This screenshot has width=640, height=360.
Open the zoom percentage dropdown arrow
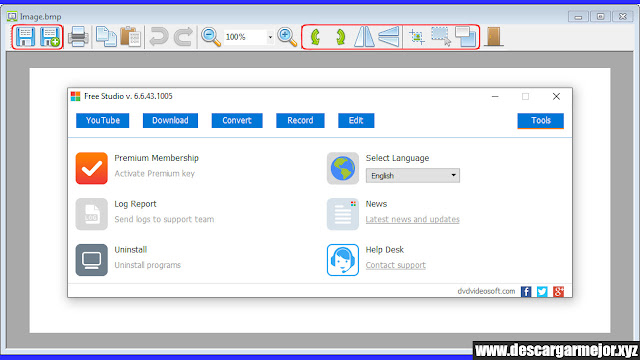tap(270, 37)
